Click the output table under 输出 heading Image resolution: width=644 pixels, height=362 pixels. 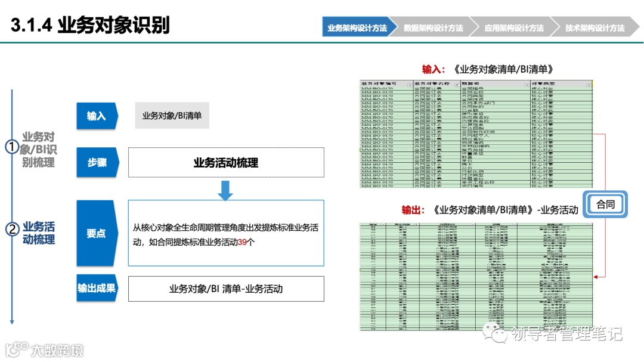[476, 277]
